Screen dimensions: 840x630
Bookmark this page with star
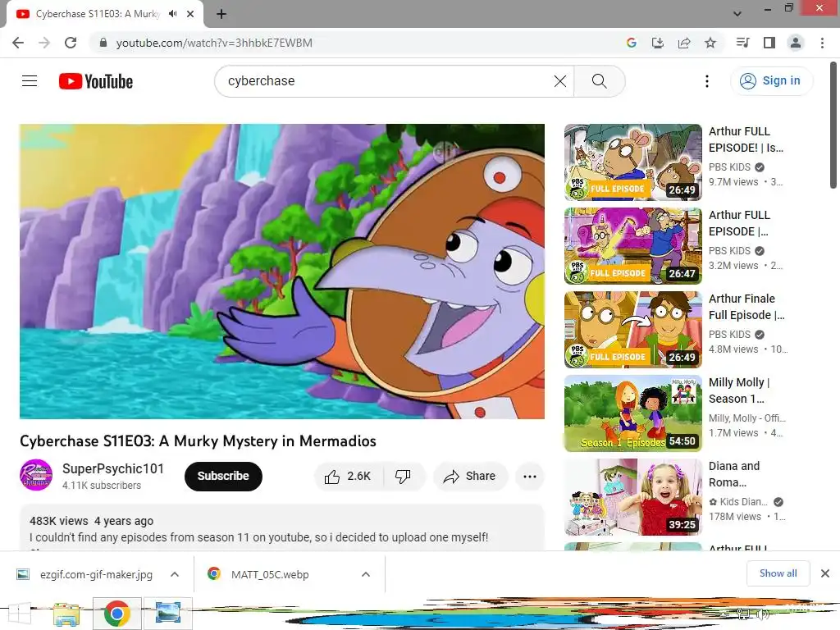click(710, 43)
